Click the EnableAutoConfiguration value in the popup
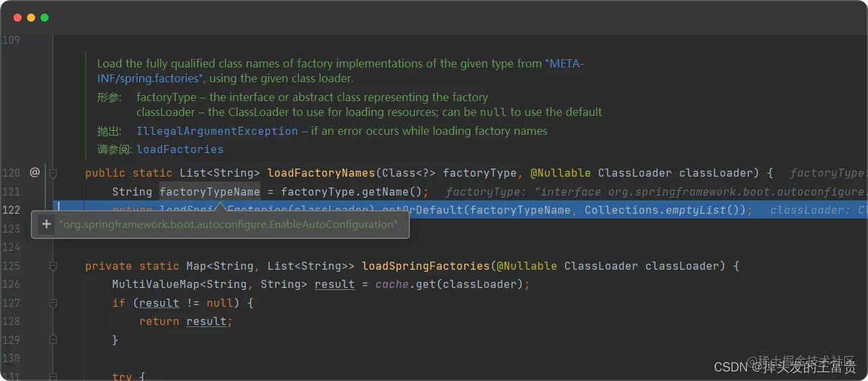Viewport: 868px width, 381px height. point(228,224)
